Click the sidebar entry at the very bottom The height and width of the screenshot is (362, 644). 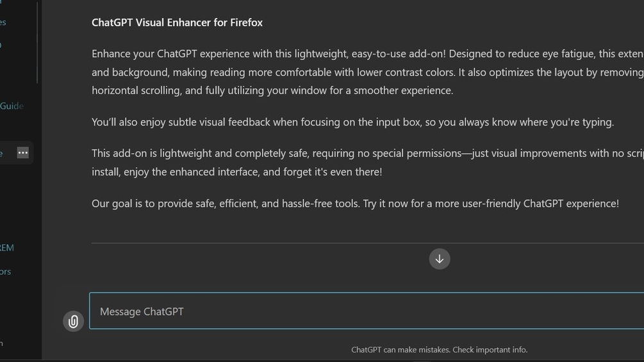pyautogui.click(x=2, y=343)
